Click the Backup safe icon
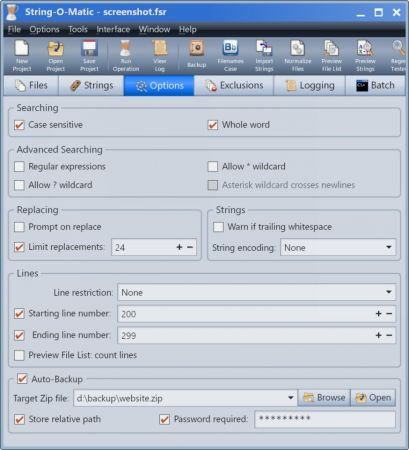Image resolution: width=409 pixels, height=450 pixels. 197,55
